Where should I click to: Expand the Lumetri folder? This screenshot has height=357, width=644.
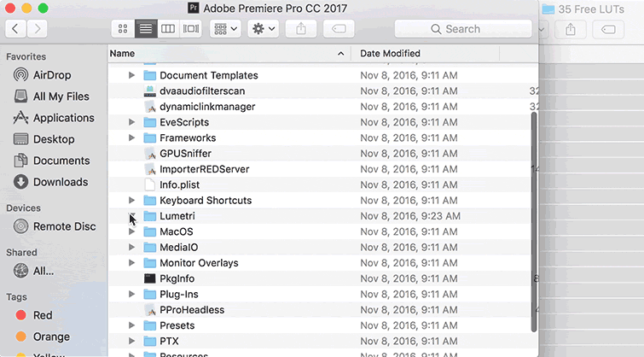(131, 216)
